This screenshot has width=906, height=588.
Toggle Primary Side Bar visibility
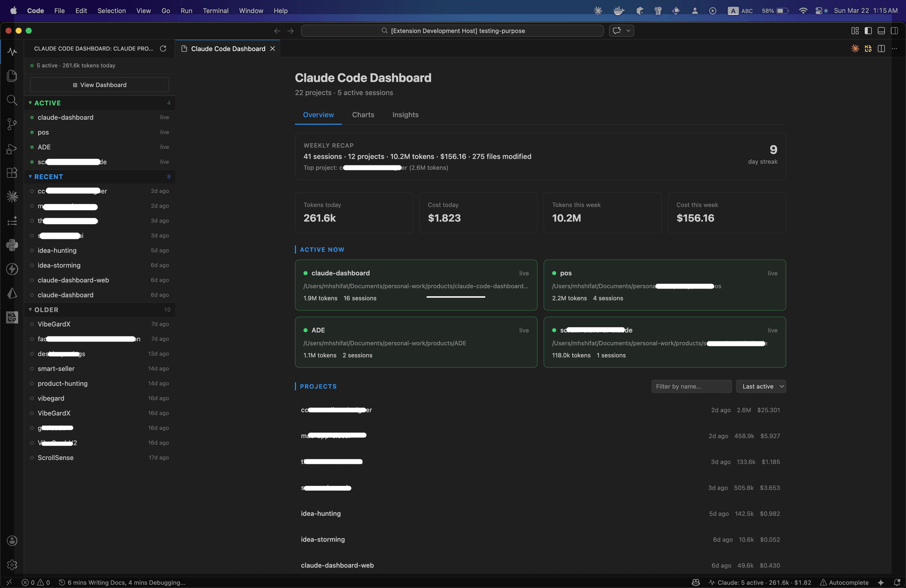click(x=868, y=31)
